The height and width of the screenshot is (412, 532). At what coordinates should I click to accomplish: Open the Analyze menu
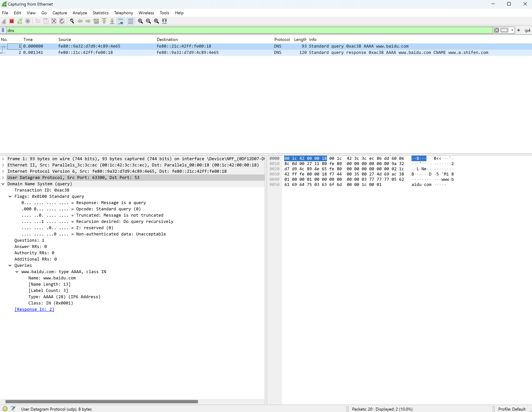[x=80, y=13]
